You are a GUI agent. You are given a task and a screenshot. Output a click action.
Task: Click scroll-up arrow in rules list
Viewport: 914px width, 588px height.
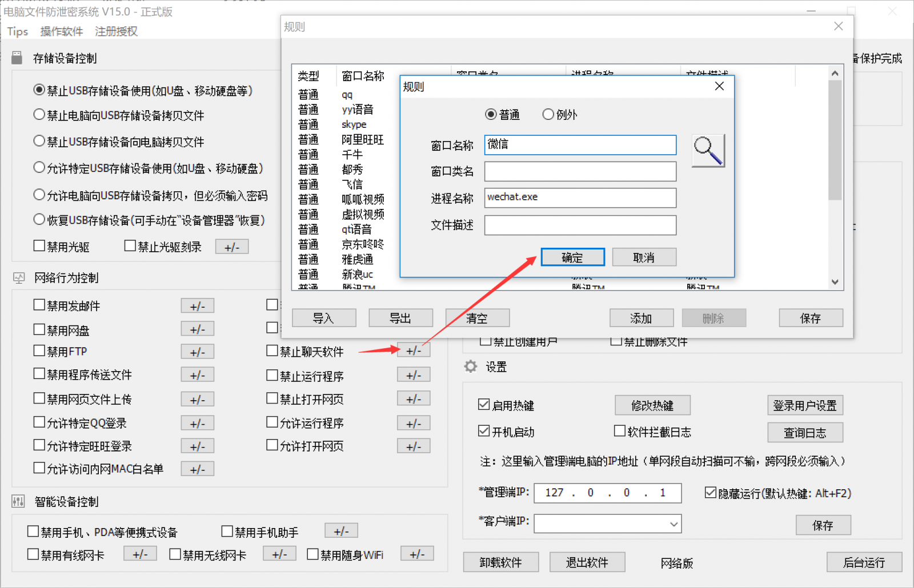click(x=835, y=74)
